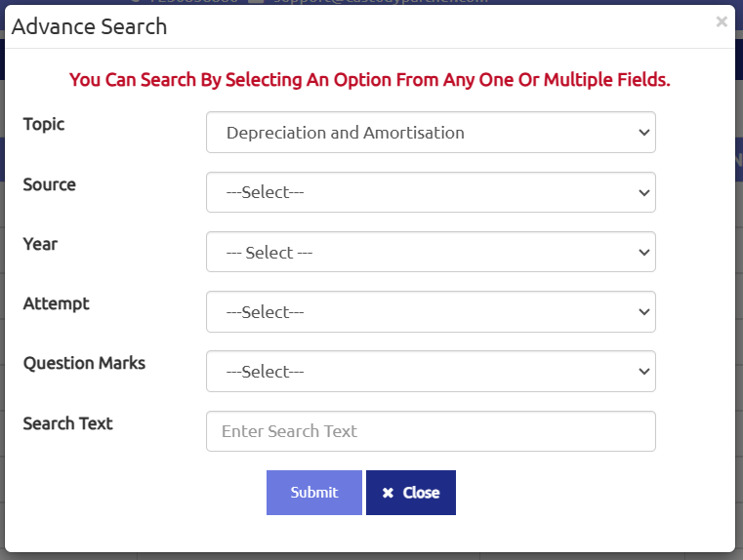Click the Topic dropdown chevron arrow
The height and width of the screenshot is (560, 743).
pos(643,133)
